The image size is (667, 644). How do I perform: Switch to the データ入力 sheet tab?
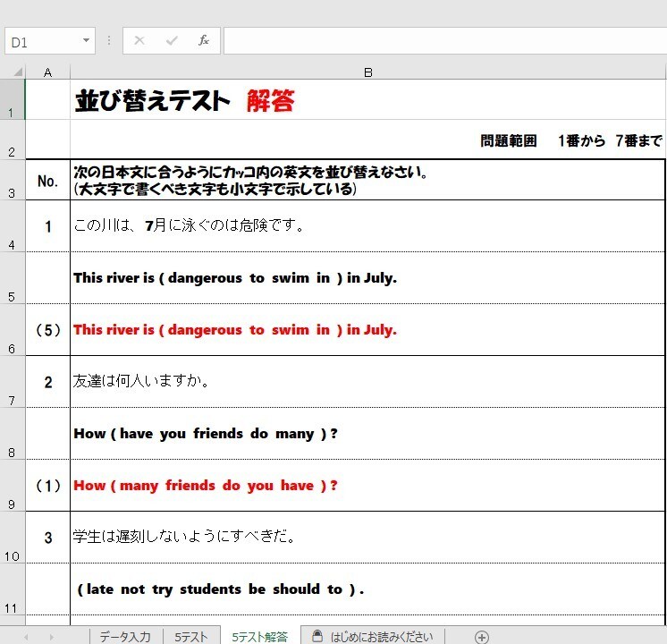point(125,637)
